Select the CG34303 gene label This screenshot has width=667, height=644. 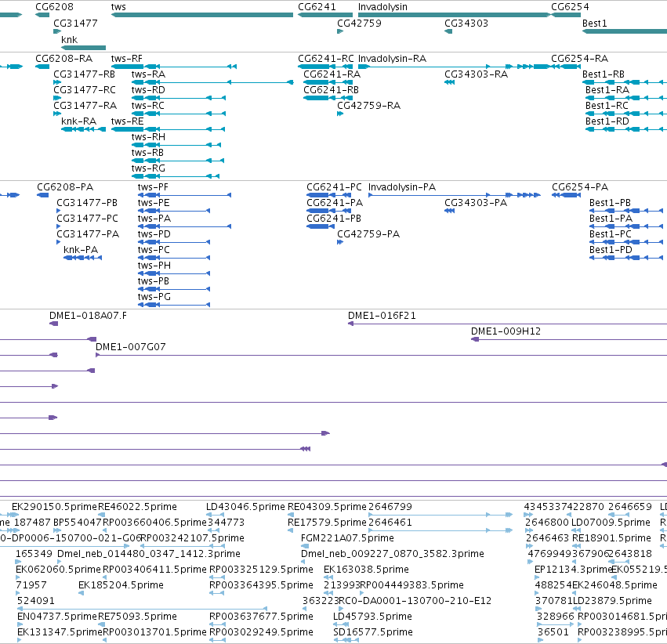pos(466,24)
